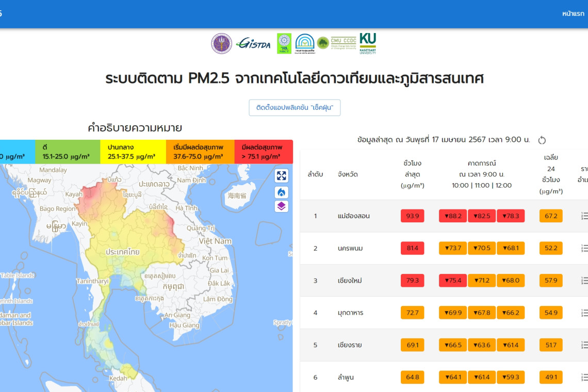The height and width of the screenshot is (392, 588).
Task: Refresh the latest data timestamp
Action: click(542, 140)
